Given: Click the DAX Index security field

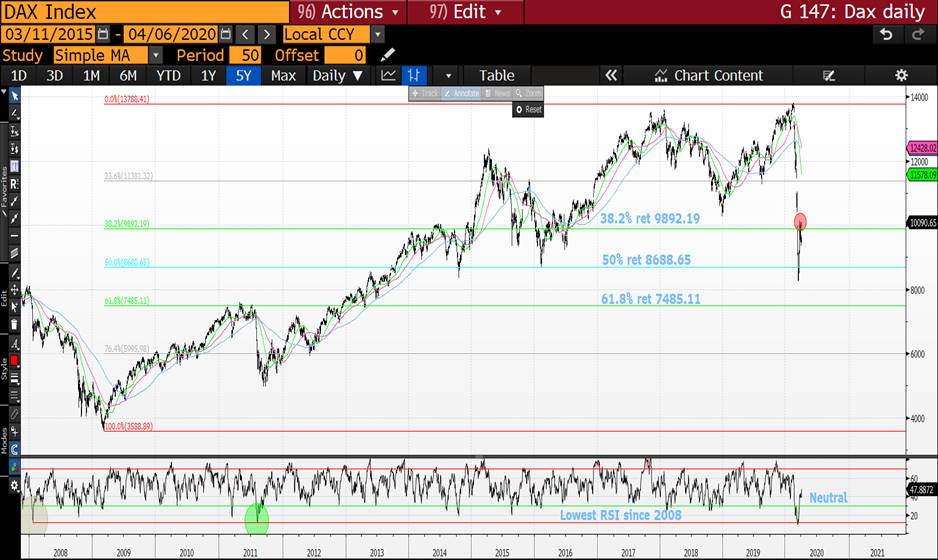Looking at the screenshot, I should tap(145, 12).
